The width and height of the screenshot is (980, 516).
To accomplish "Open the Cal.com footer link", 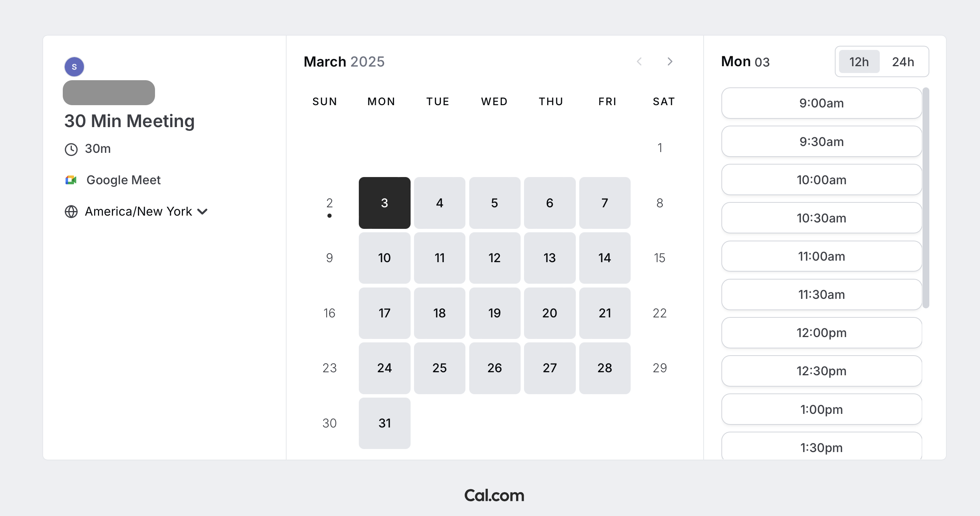I will click(x=494, y=495).
